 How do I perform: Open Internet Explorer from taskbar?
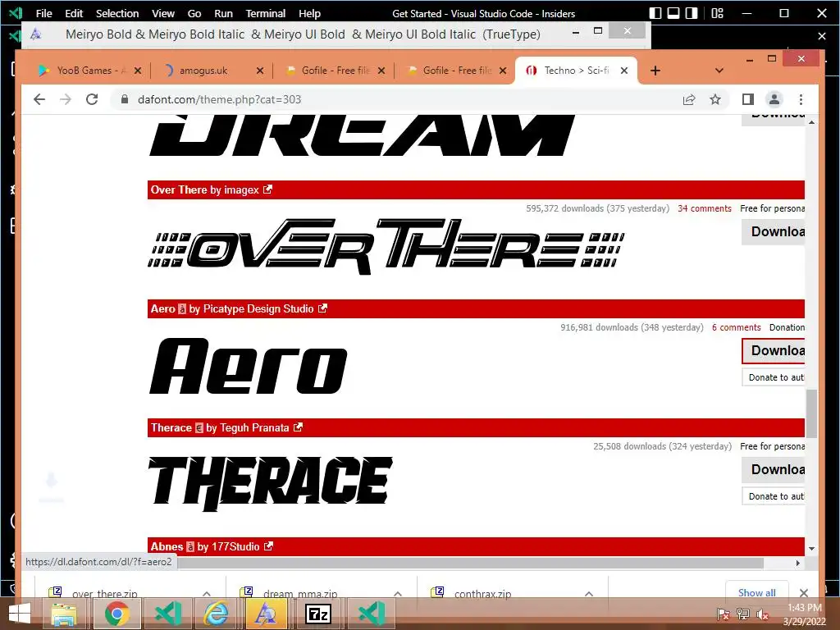[x=216, y=614]
